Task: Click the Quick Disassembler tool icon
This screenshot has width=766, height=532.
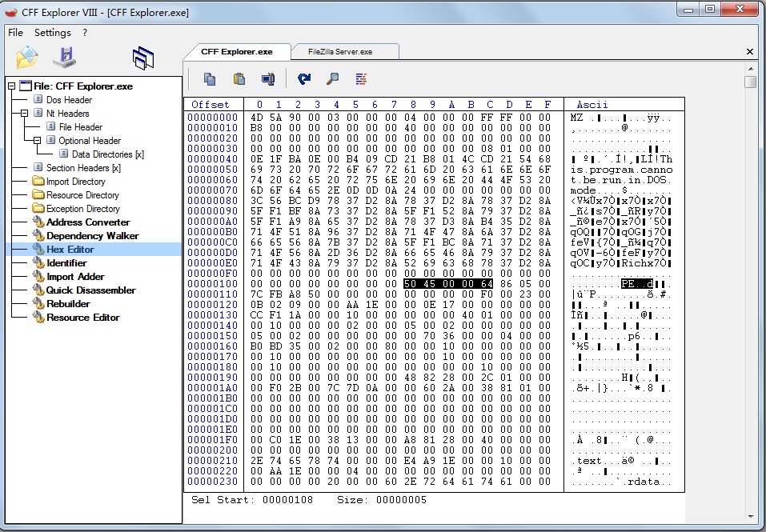Action: click(38, 290)
